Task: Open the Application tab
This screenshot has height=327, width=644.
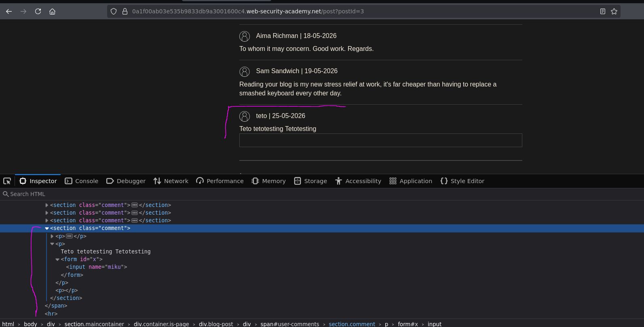Action: 411,181
